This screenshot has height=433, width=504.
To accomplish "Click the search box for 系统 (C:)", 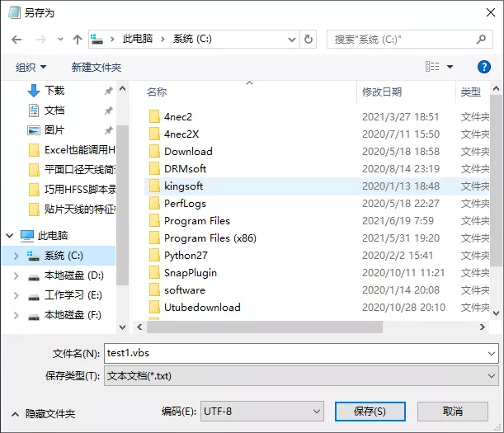I will tap(409, 40).
